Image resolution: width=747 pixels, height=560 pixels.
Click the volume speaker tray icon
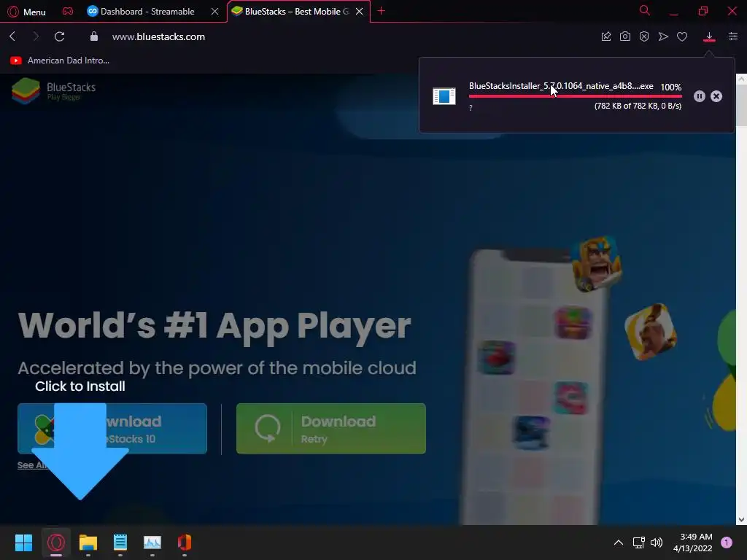[x=657, y=542]
